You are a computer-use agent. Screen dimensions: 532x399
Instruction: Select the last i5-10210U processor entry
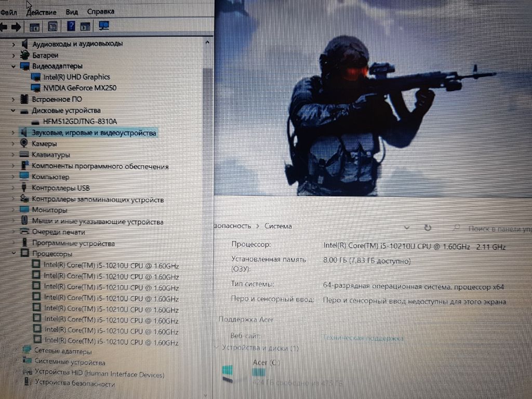click(111, 342)
